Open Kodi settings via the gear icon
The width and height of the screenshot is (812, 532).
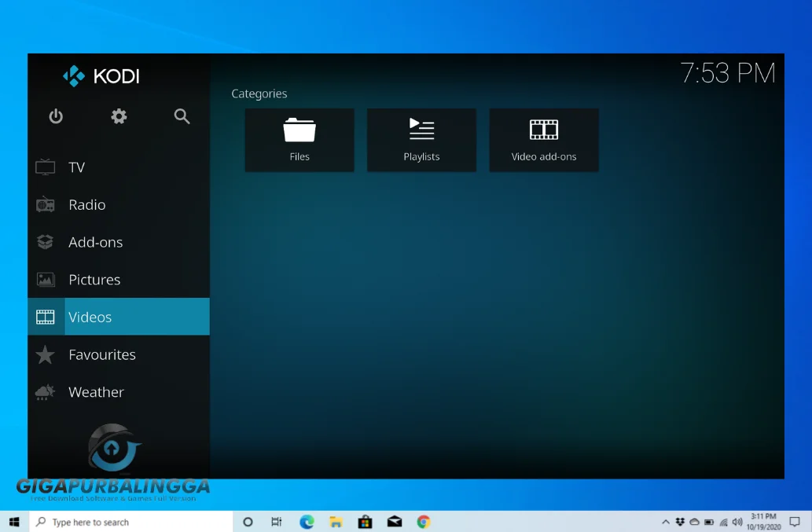point(119,116)
